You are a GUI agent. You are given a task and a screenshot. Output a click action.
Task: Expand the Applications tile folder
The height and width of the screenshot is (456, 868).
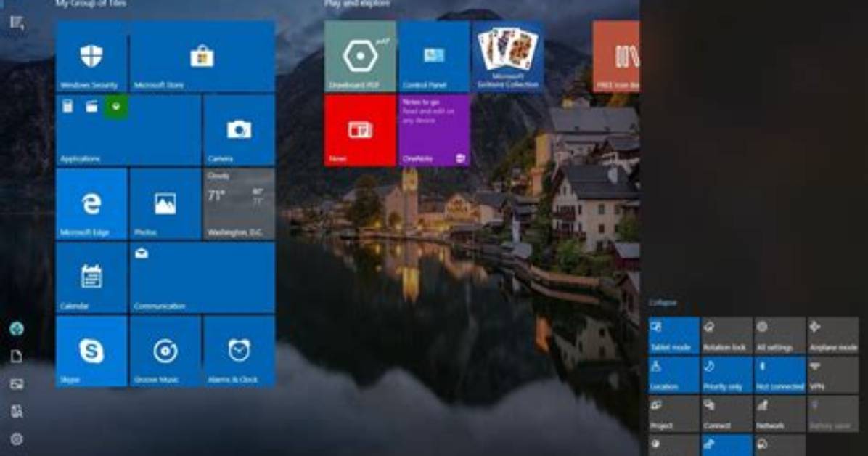click(128, 130)
